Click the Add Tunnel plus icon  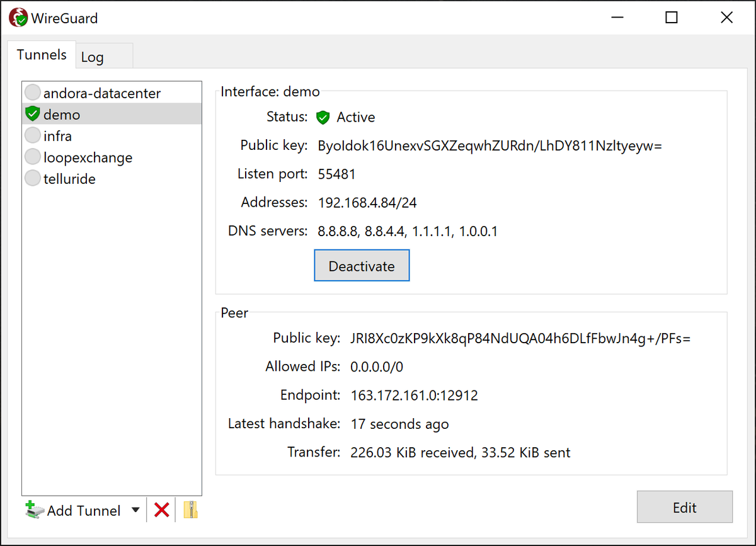(x=35, y=510)
